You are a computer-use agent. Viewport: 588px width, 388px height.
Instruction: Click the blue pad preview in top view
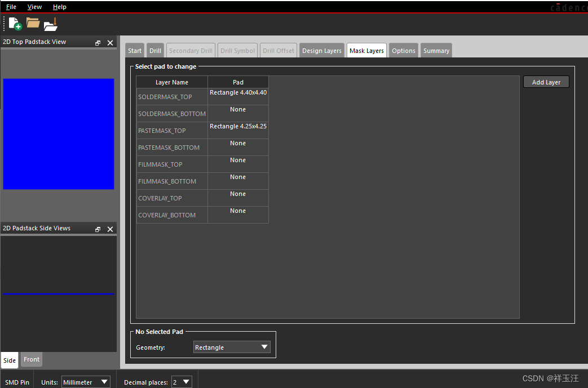59,134
